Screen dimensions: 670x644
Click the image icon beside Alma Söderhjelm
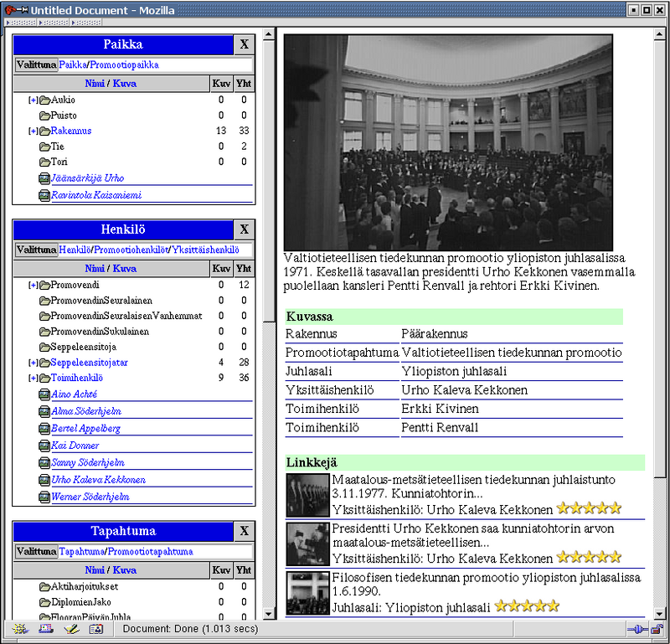click(44, 411)
